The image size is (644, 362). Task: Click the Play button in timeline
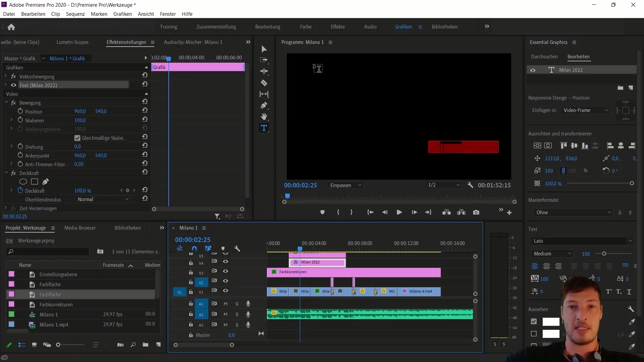pyautogui.click(x=399, y=212)
